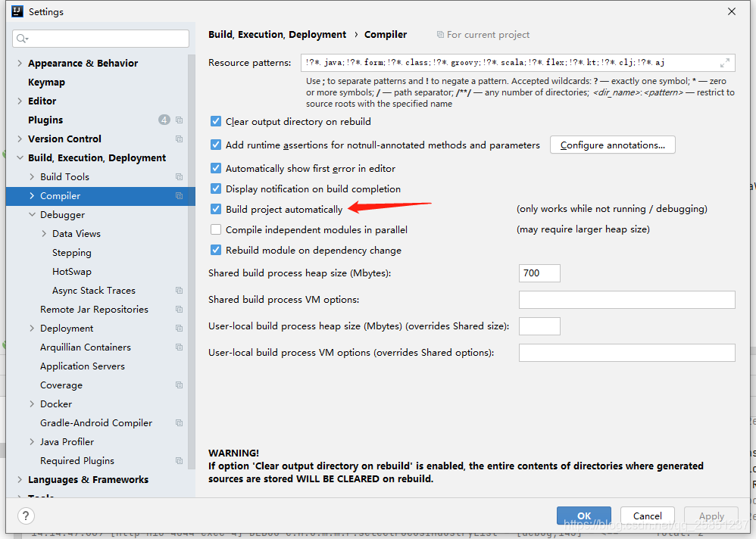The height and width of the screenshot is (539, 756).
Task: Open Configure annotations dialog
Action: point(613,145)
